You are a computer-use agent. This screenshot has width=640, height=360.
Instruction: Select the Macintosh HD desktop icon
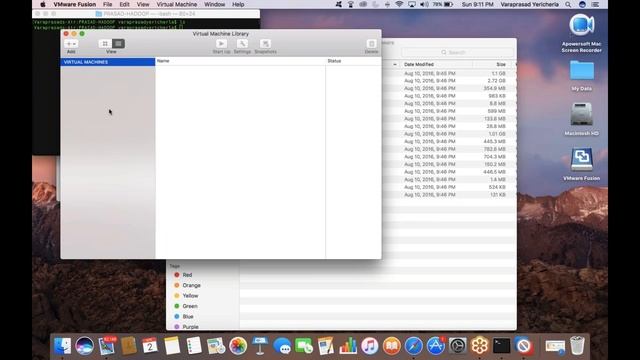tap(582, 119)
